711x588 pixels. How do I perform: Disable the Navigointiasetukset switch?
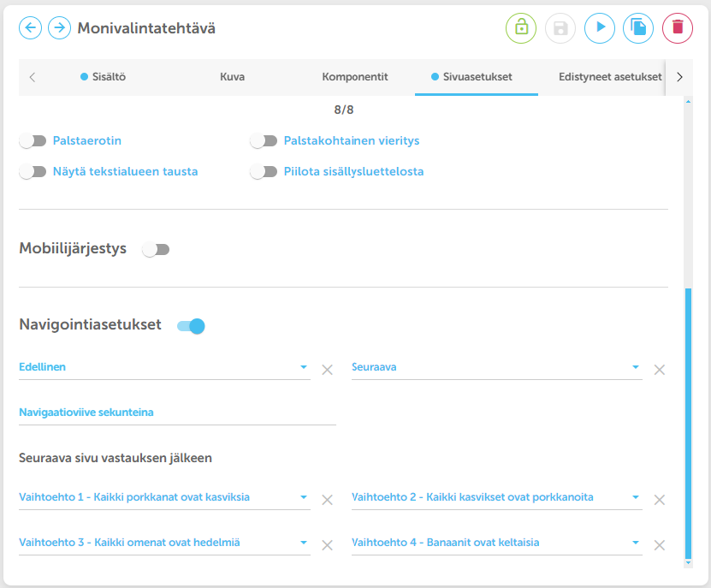(191, 326)
